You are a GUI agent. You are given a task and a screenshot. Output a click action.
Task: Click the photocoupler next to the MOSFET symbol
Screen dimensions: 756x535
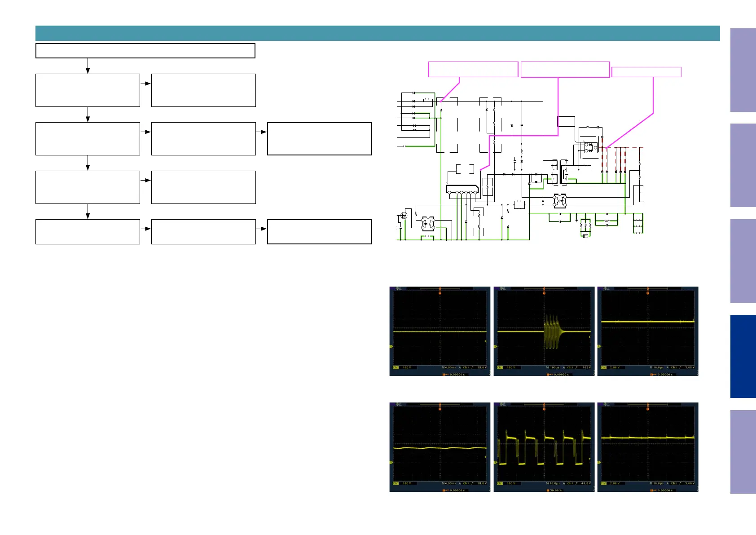point(428,224)
